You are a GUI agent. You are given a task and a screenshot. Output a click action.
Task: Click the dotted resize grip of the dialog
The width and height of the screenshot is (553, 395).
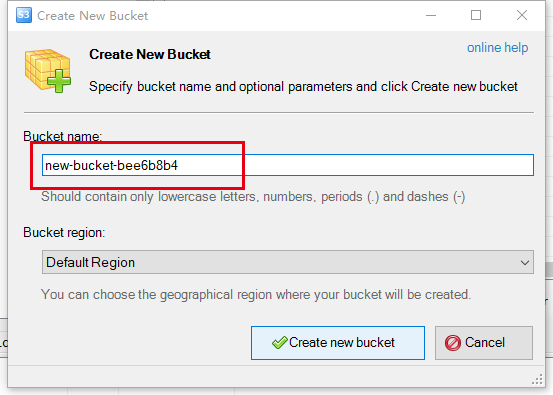click(x=537, y=379)
